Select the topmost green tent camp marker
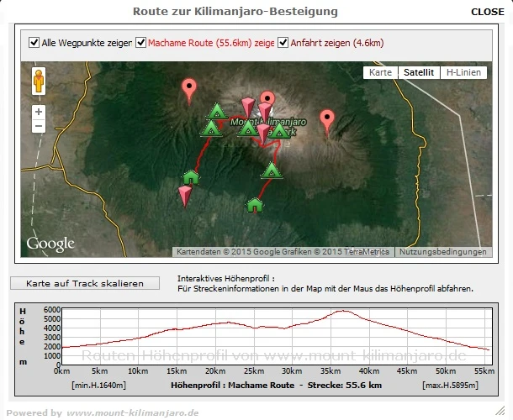 [217, 111]
